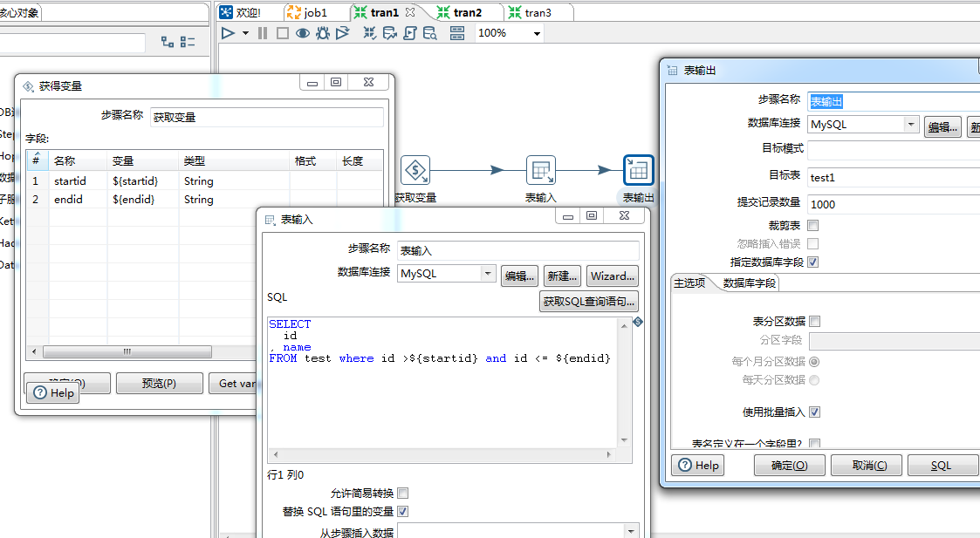Pause the running transformation
980x538 pixels.
(263, 33)
